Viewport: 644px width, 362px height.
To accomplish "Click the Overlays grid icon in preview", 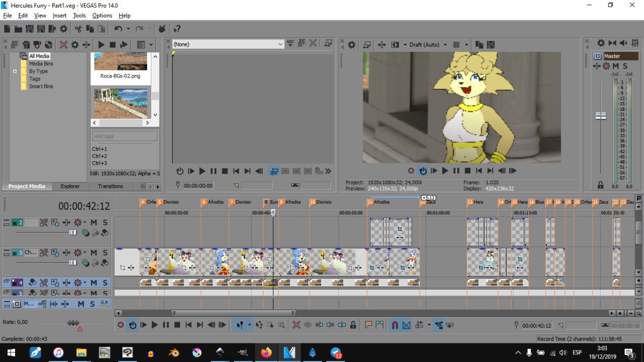I will 456,45.
